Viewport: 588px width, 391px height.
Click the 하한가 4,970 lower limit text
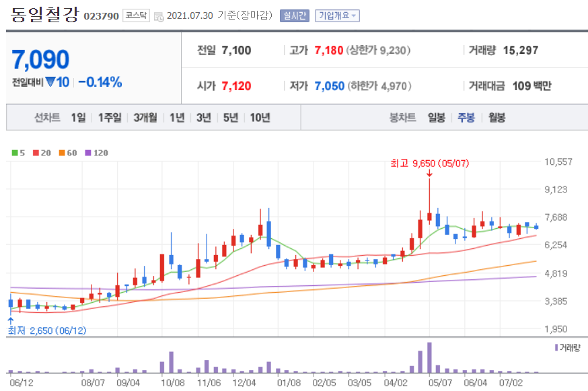pyautogui.click(x=379, y=86)
